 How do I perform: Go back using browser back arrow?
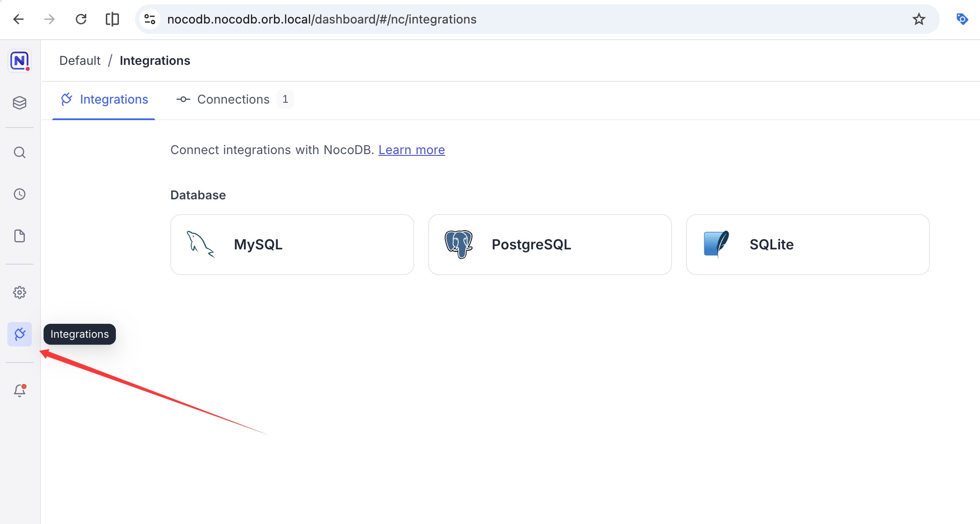pos(19,20)
